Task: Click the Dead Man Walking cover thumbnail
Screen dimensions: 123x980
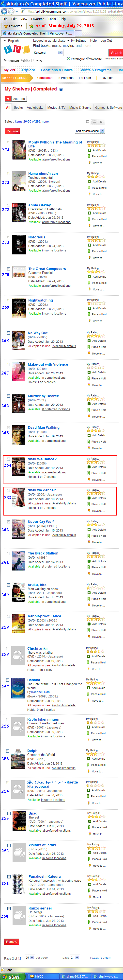Action: (19, 435)
